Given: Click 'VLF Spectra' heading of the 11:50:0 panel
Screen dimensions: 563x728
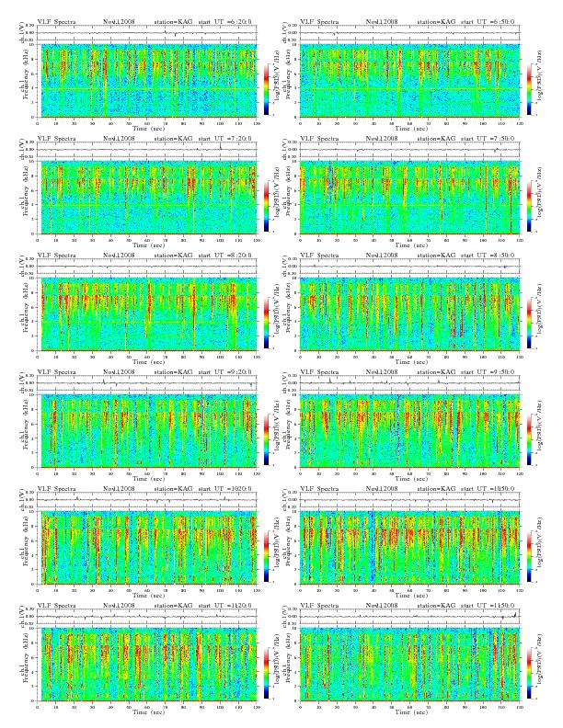Looking at the screenshot, I should tap(319, 606).
